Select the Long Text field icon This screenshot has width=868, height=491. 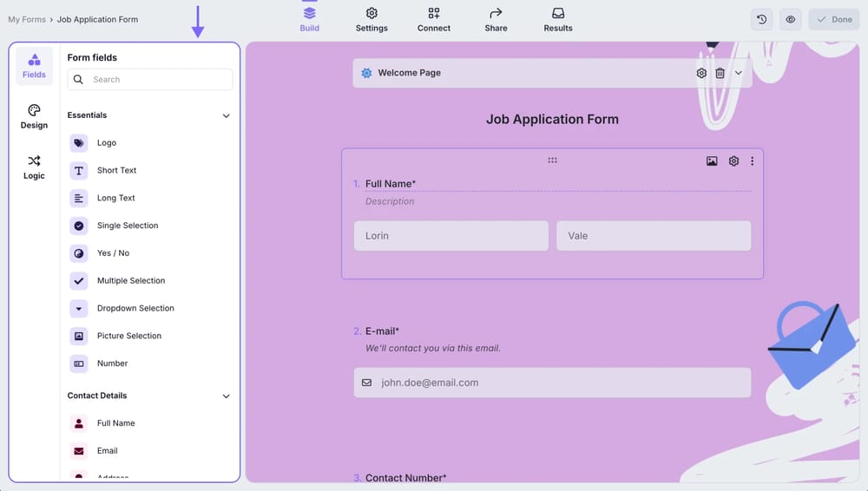coord(79,198)
